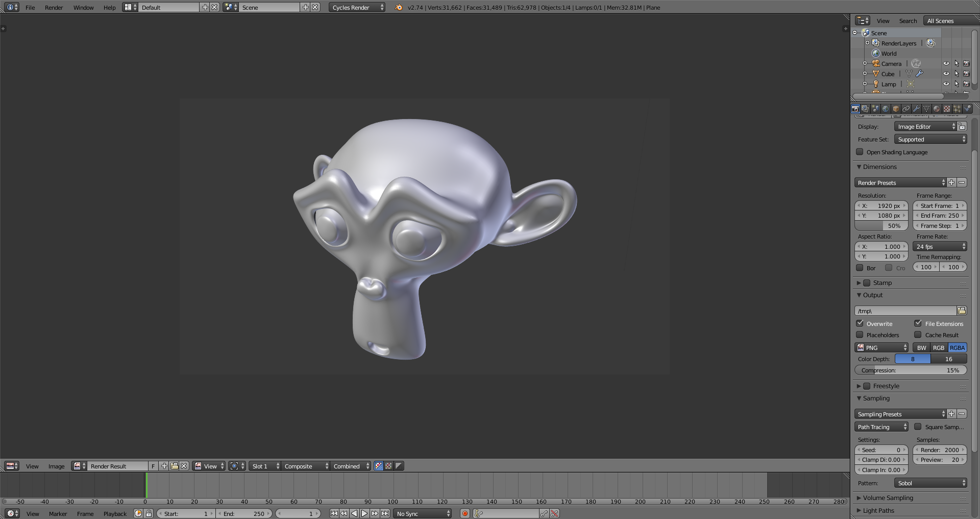Select RGB color mode button
Viewport: 980px width, 519px height.
(x=939, y=347)
